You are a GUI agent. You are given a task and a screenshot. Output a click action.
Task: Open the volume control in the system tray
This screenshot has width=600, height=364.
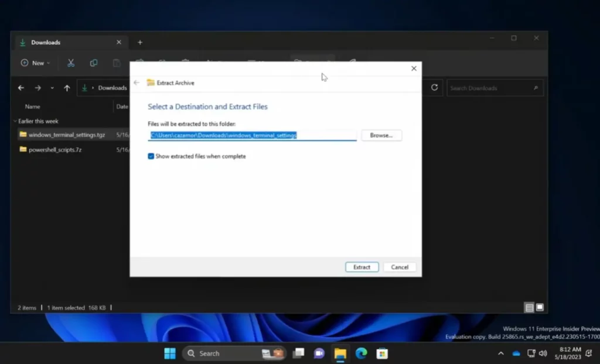(x=543, y=353)
